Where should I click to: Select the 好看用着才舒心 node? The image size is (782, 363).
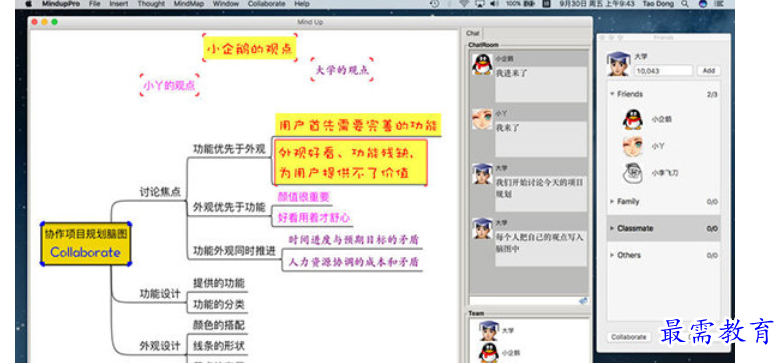pos(314,217)
